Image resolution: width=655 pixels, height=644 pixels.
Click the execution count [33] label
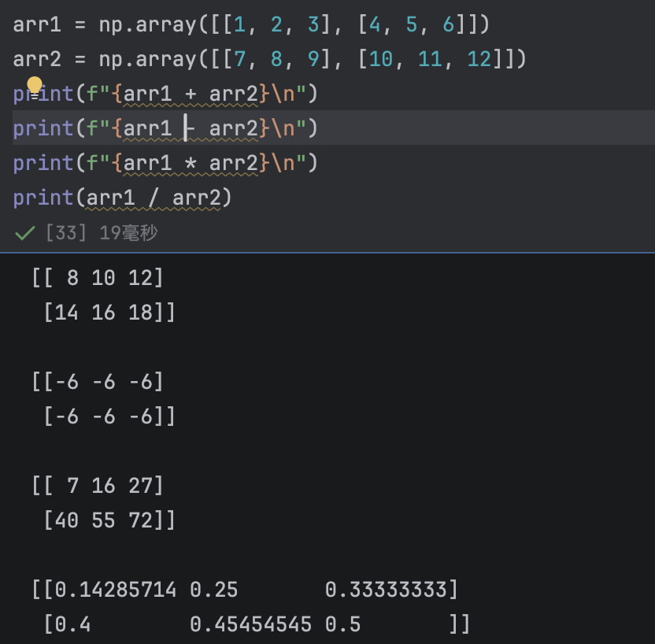66,232
